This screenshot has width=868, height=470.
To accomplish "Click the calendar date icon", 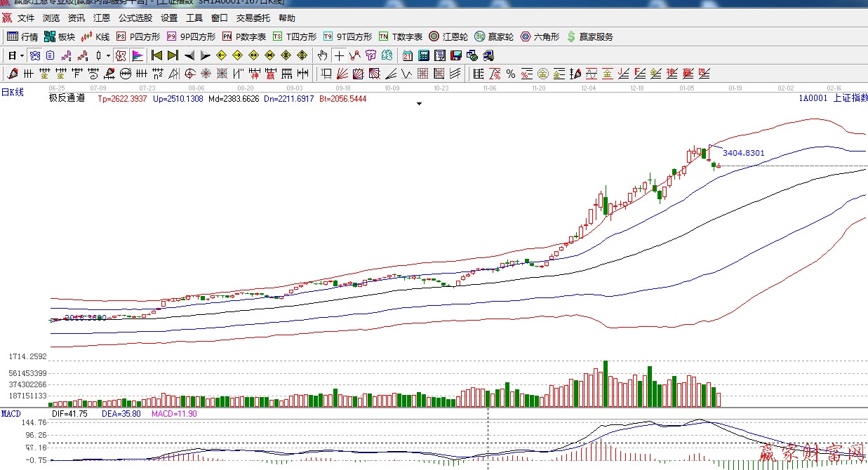I will point(408,55).
